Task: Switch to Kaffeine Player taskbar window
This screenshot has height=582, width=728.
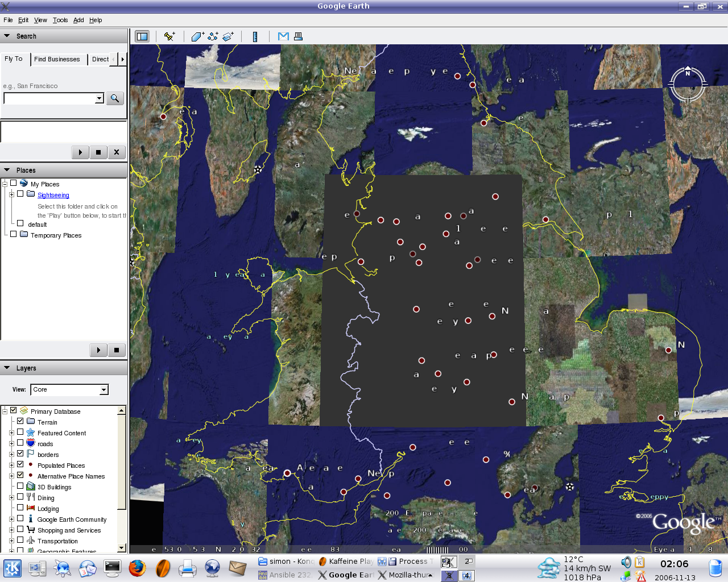Action: [346, 561]
